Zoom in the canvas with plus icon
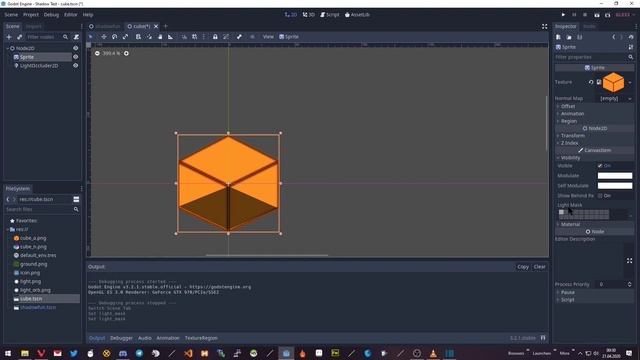This screenshot has width=640, height=360. click(x=126, y=53)
